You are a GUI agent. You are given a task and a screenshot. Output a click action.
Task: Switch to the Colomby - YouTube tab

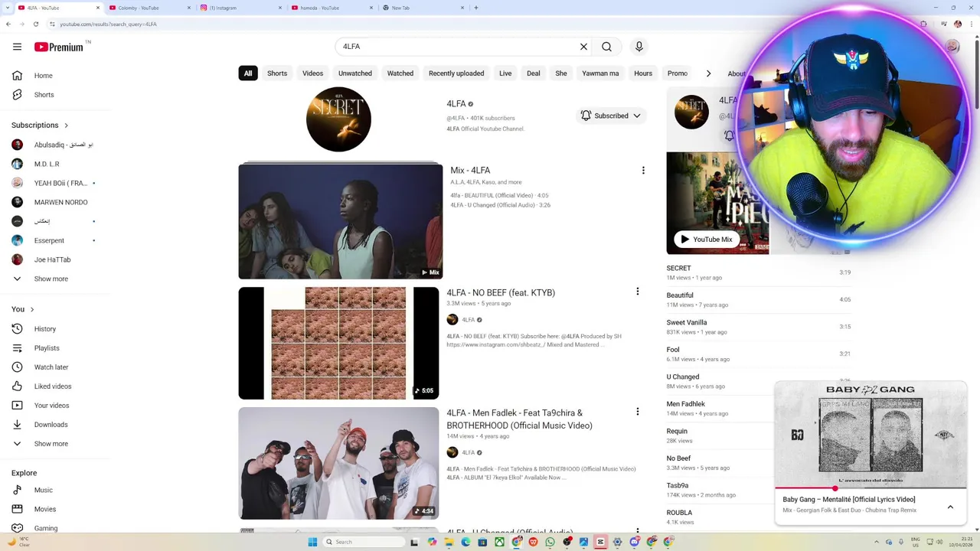pos(148,8)
